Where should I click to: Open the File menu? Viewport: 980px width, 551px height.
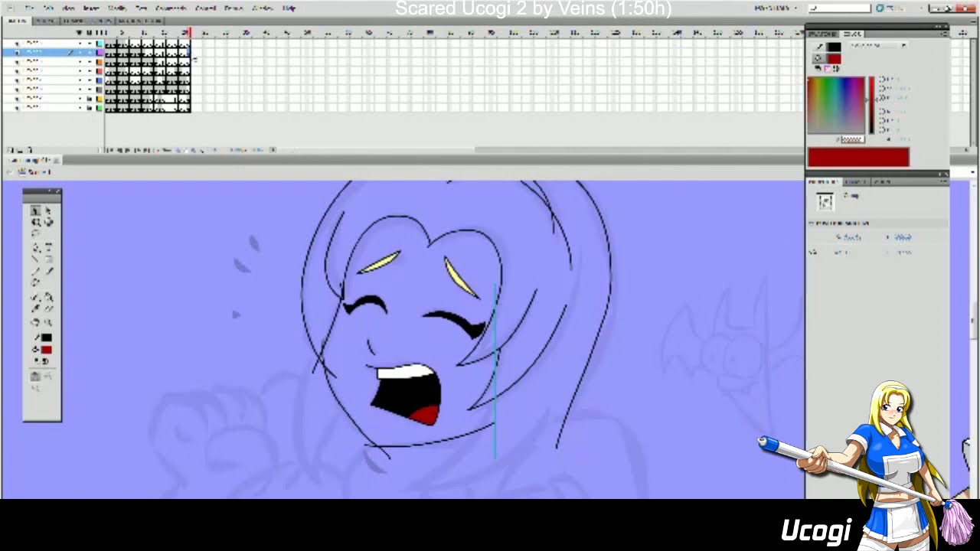(x=30, y=8)
